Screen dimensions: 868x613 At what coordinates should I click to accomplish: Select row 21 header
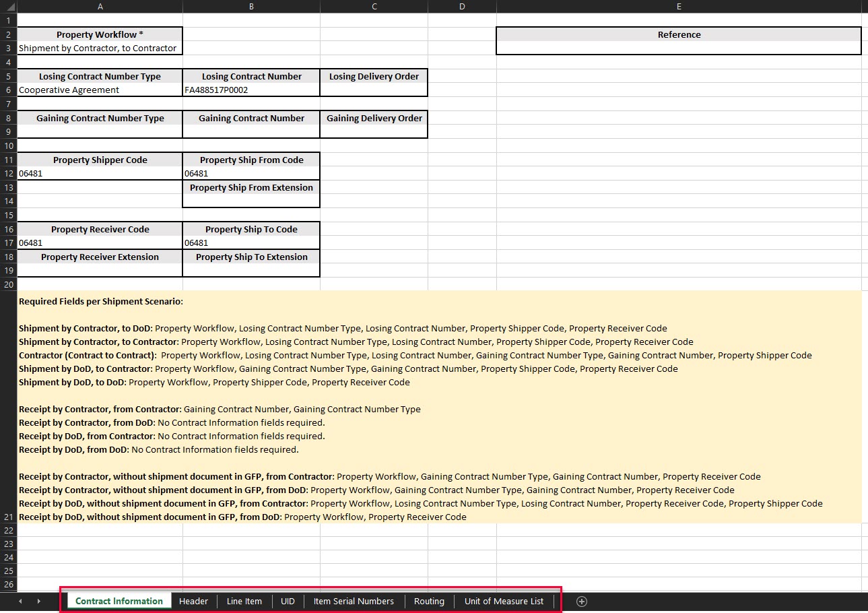8,517
